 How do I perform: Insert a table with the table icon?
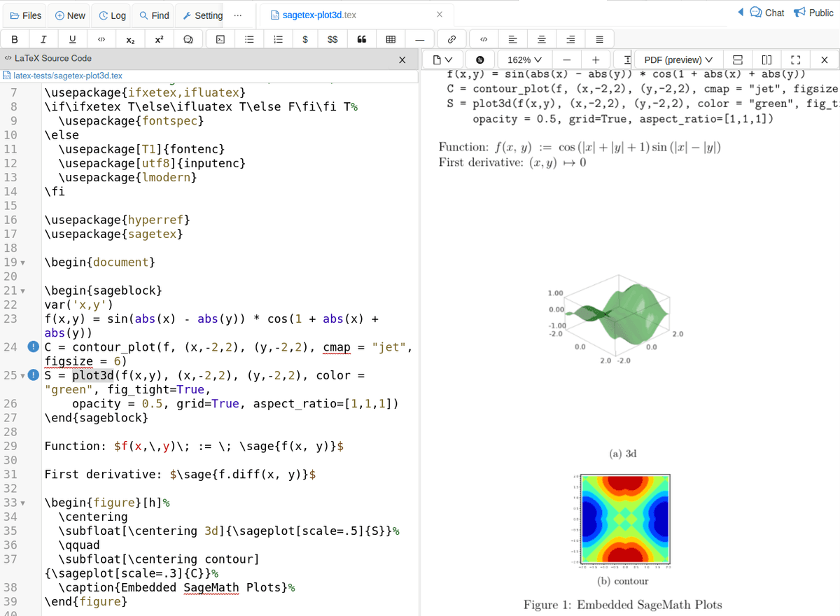coord(391,39)
